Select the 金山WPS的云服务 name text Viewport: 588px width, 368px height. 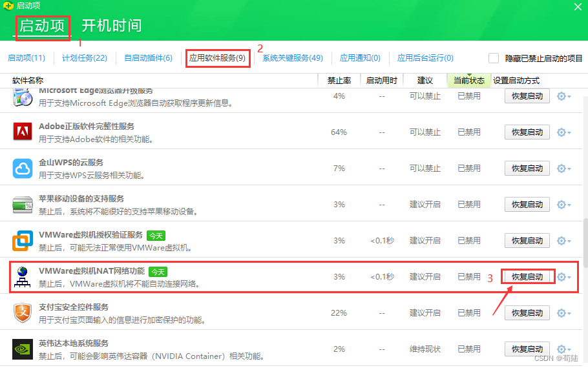click(71, 163)
